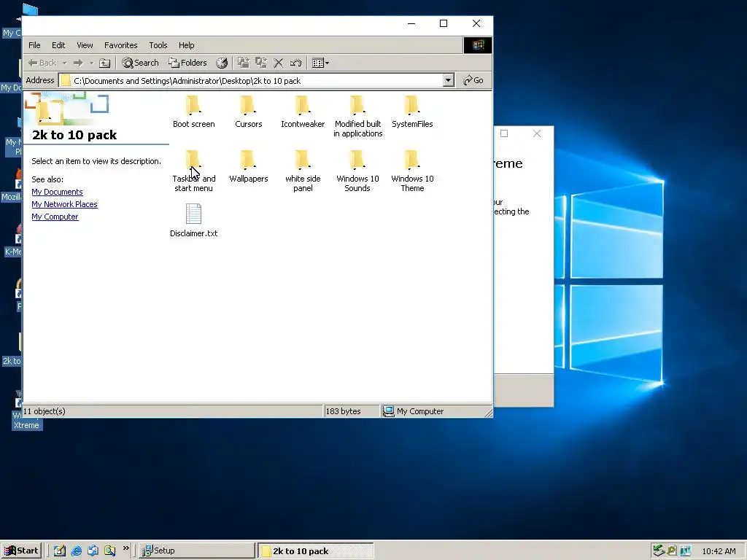Screen dimensions: 747x560
Task: Maximize the background Setup window
Action: point(504,133)
